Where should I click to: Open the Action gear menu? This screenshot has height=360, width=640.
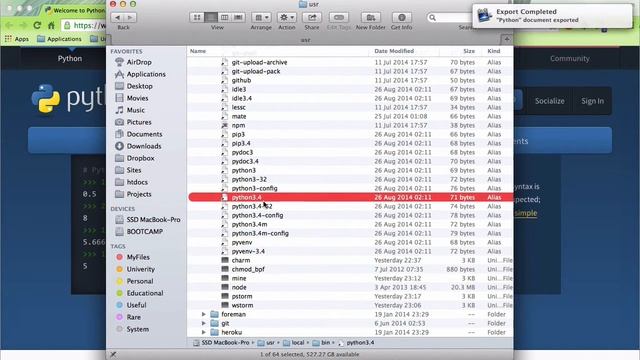287,17
